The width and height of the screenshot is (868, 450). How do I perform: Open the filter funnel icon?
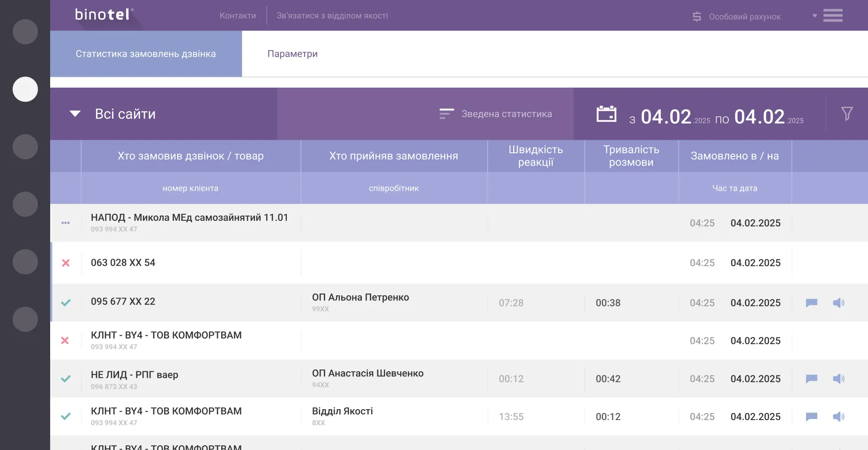(846, 114)
